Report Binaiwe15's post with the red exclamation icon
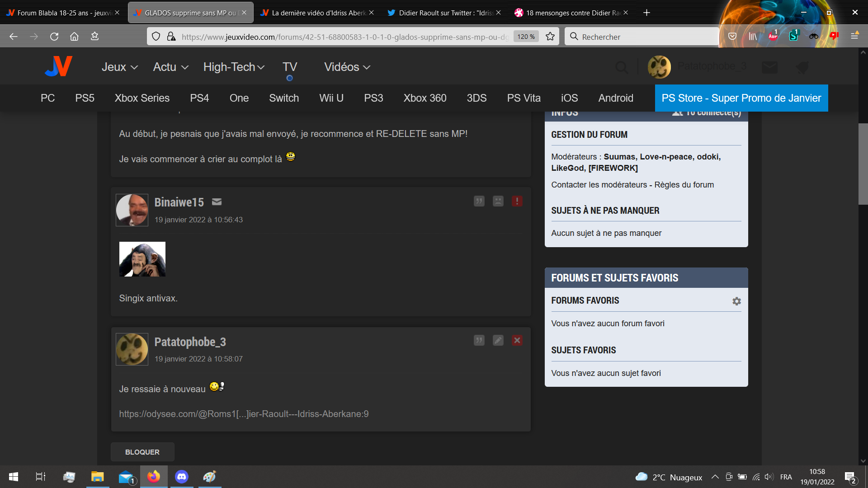 [x=517, y=201]
